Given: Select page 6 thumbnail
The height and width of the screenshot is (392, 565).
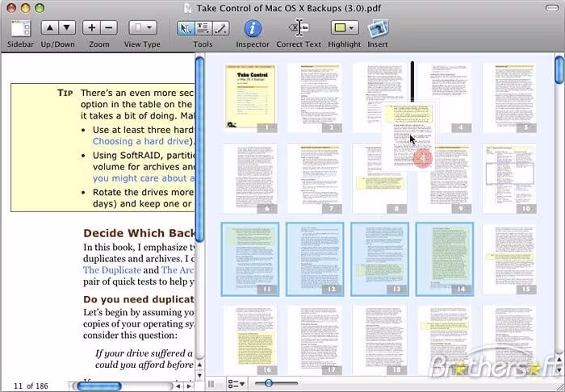Looking at the screenshot, I should [250, 178].
